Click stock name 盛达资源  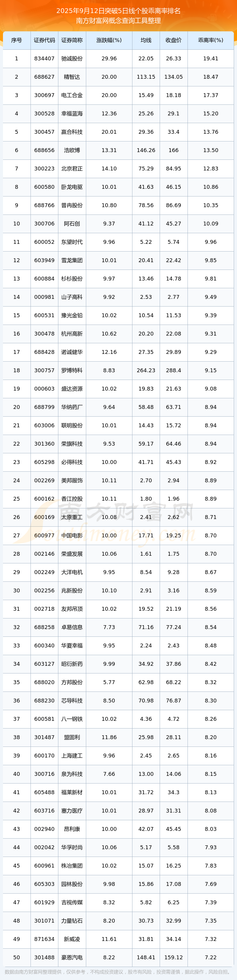(x=72, y=389)
